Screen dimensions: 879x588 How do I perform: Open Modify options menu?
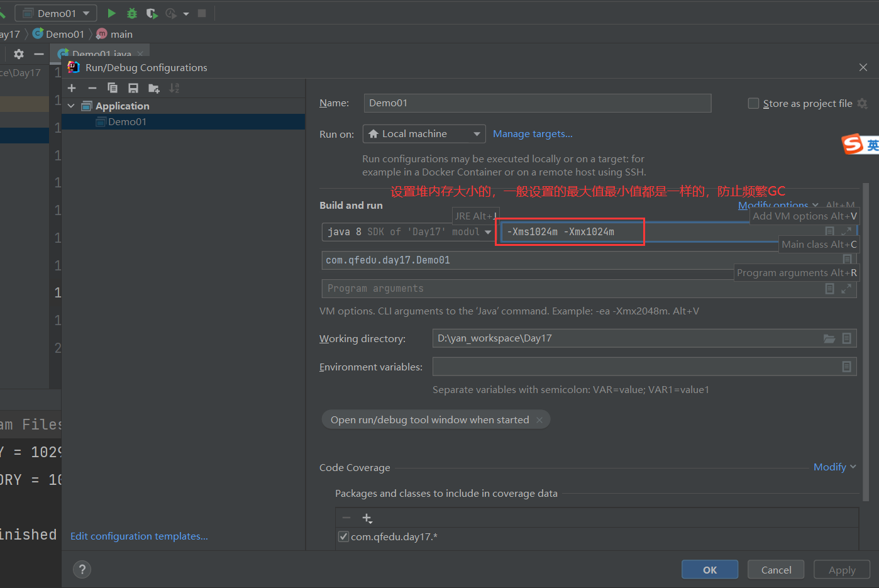(x=778, y=205)
